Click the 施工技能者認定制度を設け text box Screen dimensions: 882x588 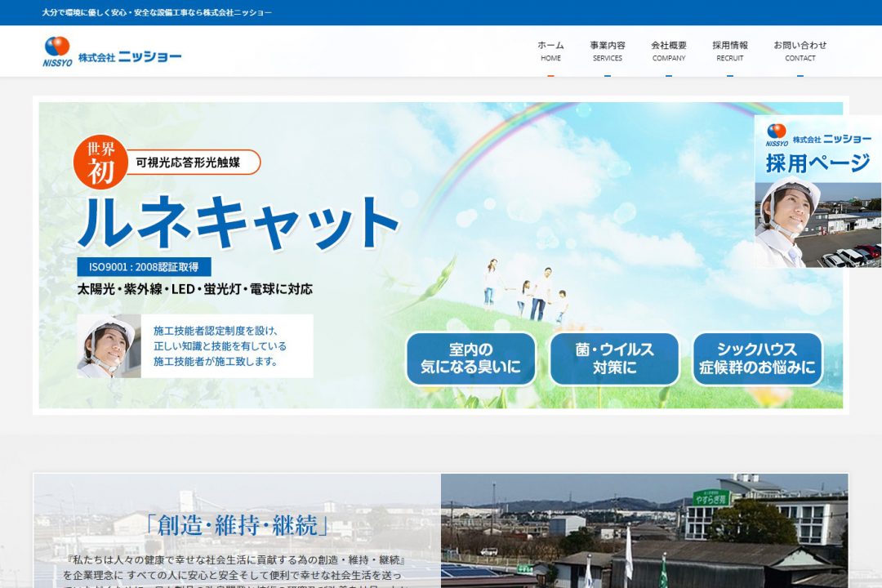pyautogui.click(x=227, y=346)
